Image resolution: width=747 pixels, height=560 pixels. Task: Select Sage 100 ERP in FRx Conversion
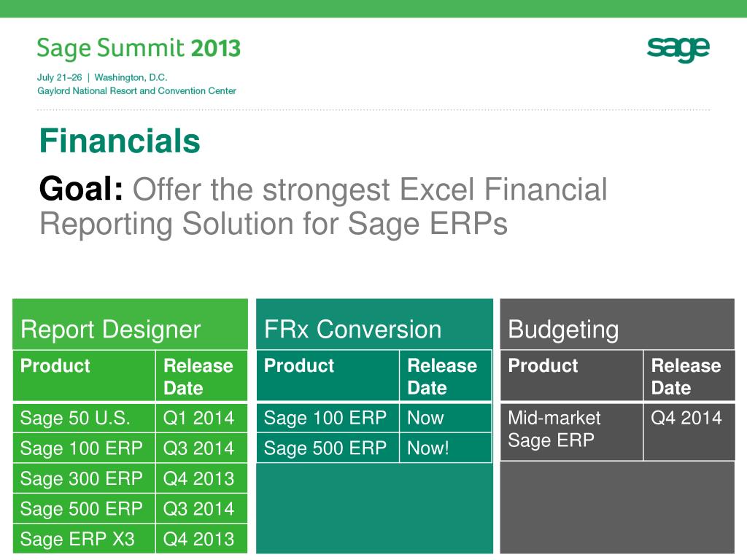pos(328,418)
